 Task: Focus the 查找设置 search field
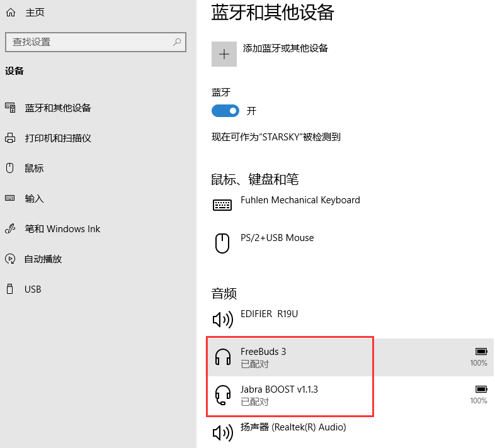[x=96, y=42]
